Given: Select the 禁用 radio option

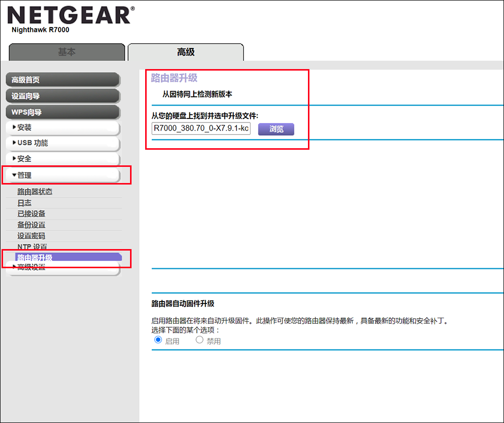Looking at the screenshot, I should click(x=199, y=340).
